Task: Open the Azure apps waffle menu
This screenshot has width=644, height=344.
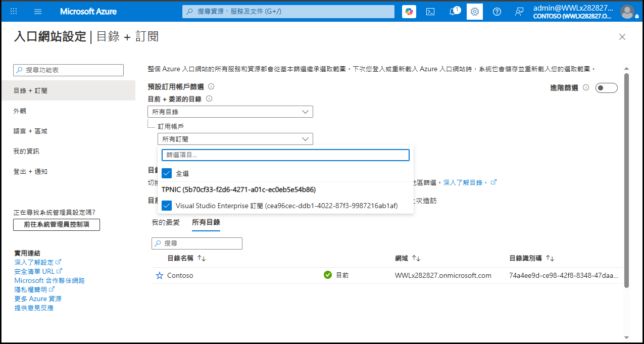Action: (14, 11)
